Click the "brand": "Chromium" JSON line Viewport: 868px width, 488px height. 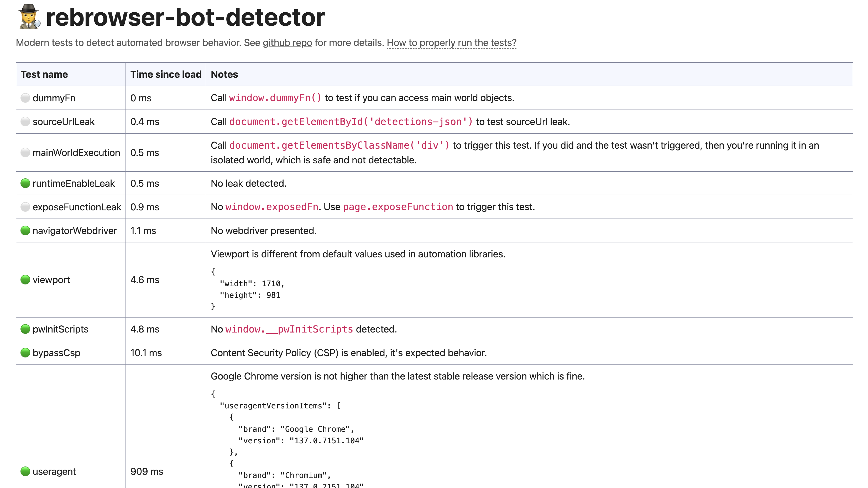(285, 475)
